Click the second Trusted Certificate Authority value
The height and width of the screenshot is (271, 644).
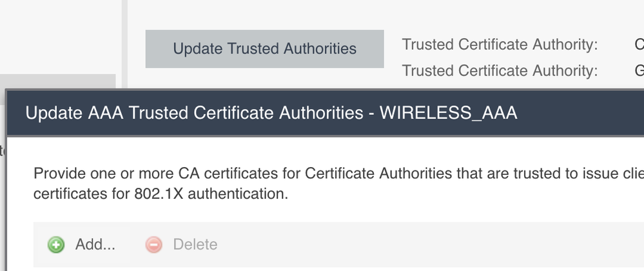639,70
